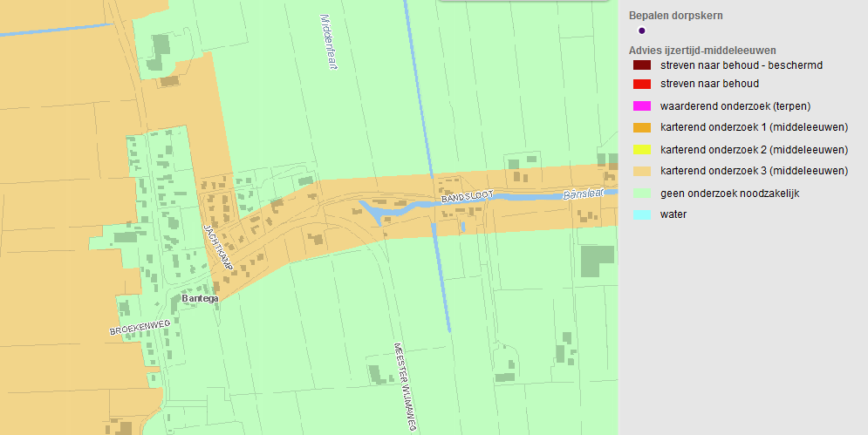This screenshot has height=435, width=868.
Task: Click the MEESTER WIJMAWEG road label
Action: tap(405, 387)
